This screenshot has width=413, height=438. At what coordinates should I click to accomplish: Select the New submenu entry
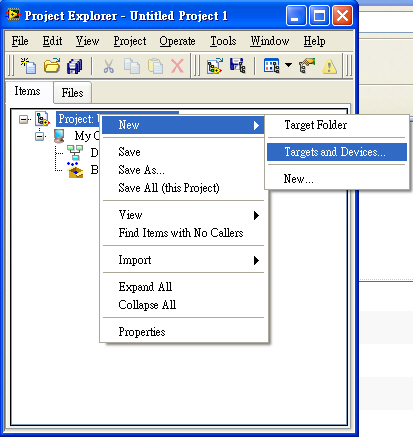point(183,125)
